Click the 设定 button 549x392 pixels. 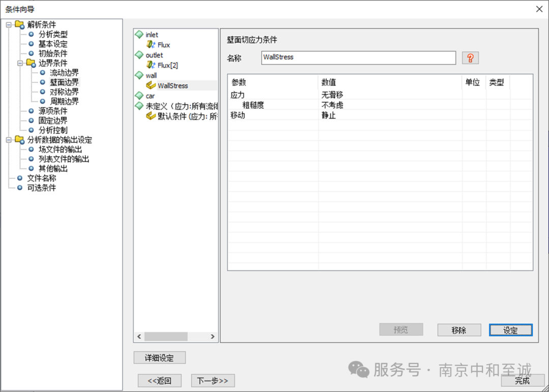510,330
